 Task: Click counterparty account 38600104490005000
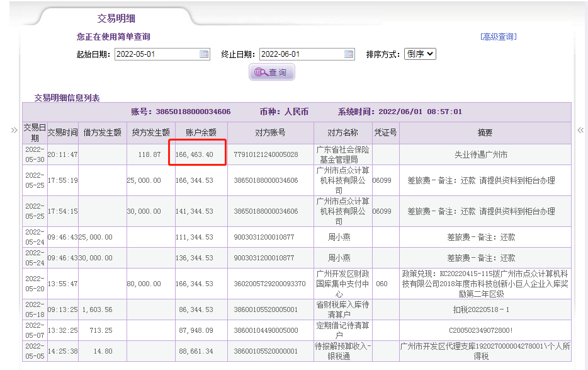(x=270, y=330)
